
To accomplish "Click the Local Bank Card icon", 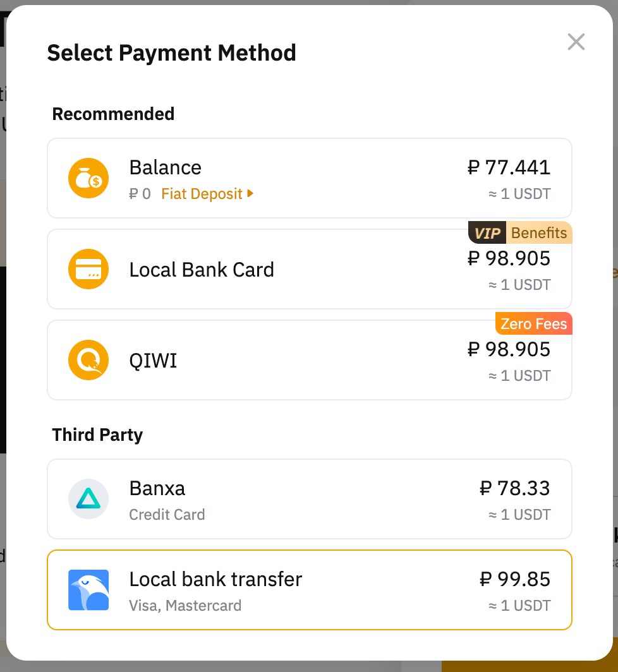I will 88,269.
